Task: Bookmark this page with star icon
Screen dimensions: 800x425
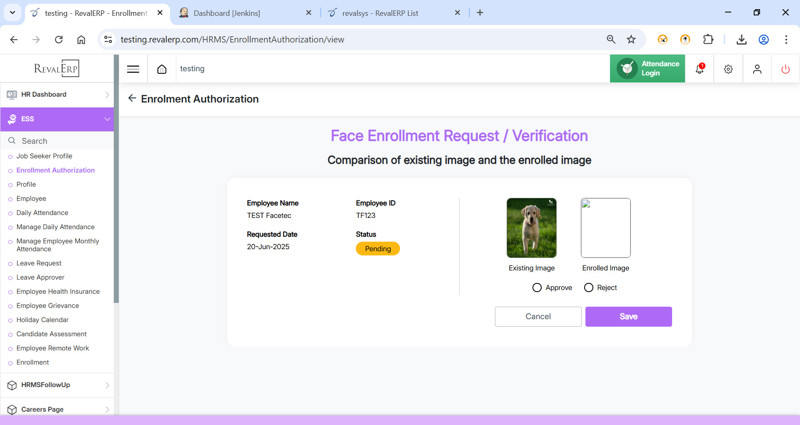Action: click(631, 40)
